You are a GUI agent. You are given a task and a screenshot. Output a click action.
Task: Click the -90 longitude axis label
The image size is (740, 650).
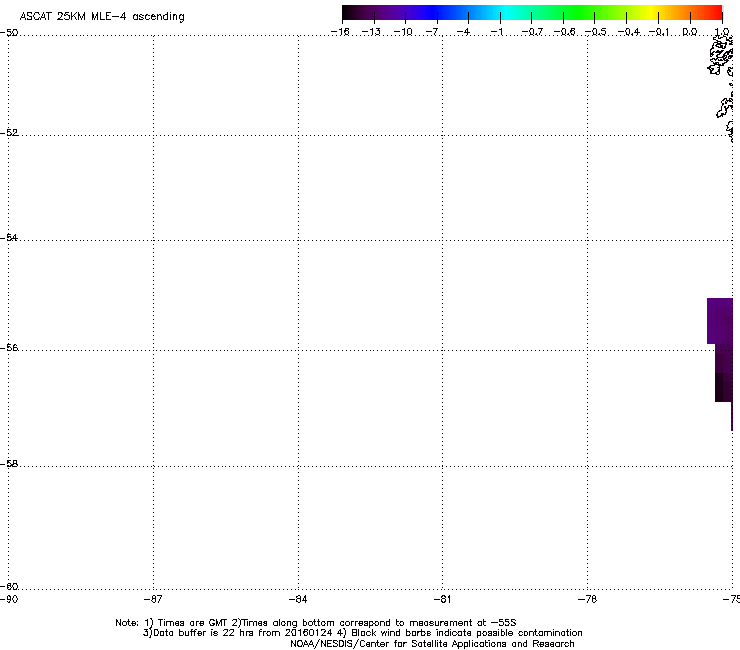9,599
